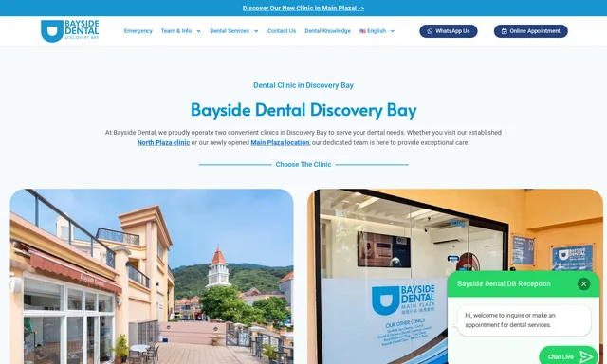Expand the Team & Info dropdown arrow

point(198,31)
